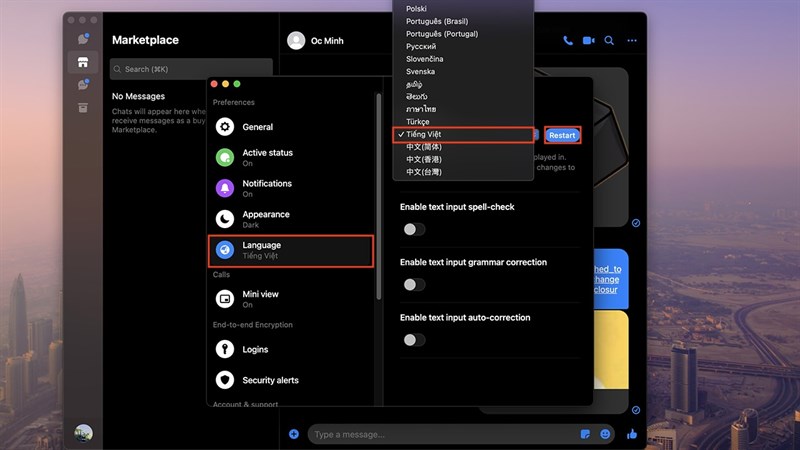The width and height of the screenshot is (800, 450).
Task: Toggle Enable text input auto-correction
Action: tap(413, 340)
